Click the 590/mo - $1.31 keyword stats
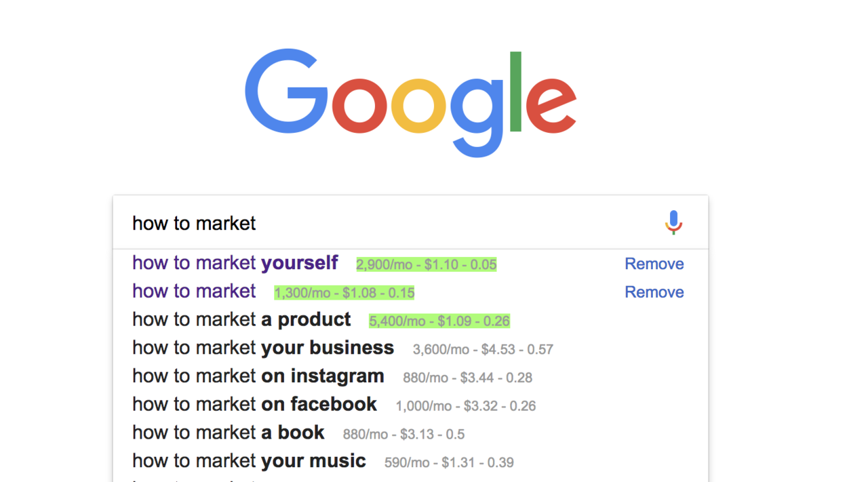 (449, 463)
